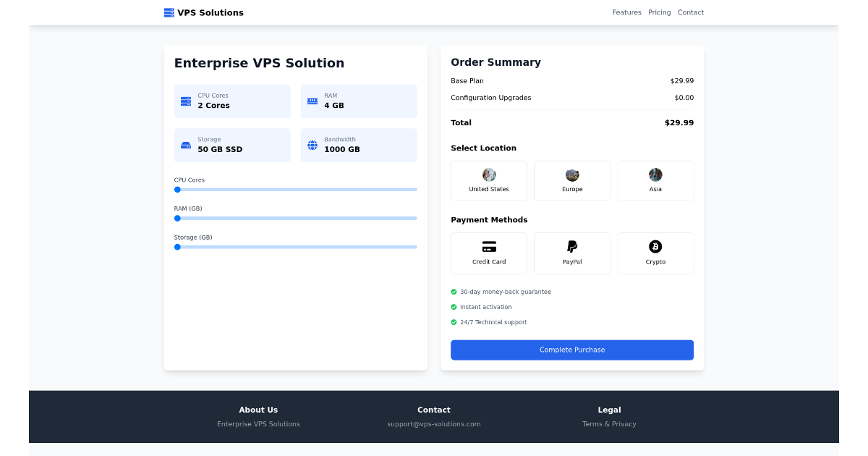Select the PayPal payment icon
This screenshot has height=456, width=868.
click(571, 247)
